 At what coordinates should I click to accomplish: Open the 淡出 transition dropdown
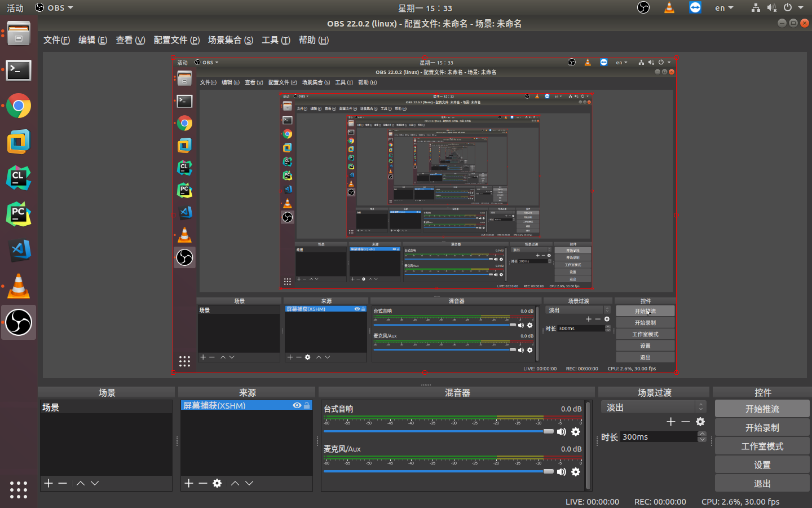click(x=654, y=407)
